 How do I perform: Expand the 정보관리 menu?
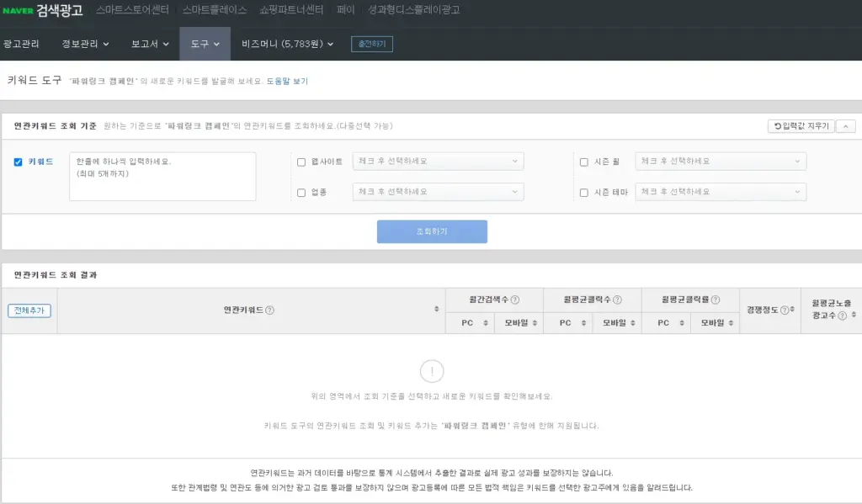[x=85, y=44]
